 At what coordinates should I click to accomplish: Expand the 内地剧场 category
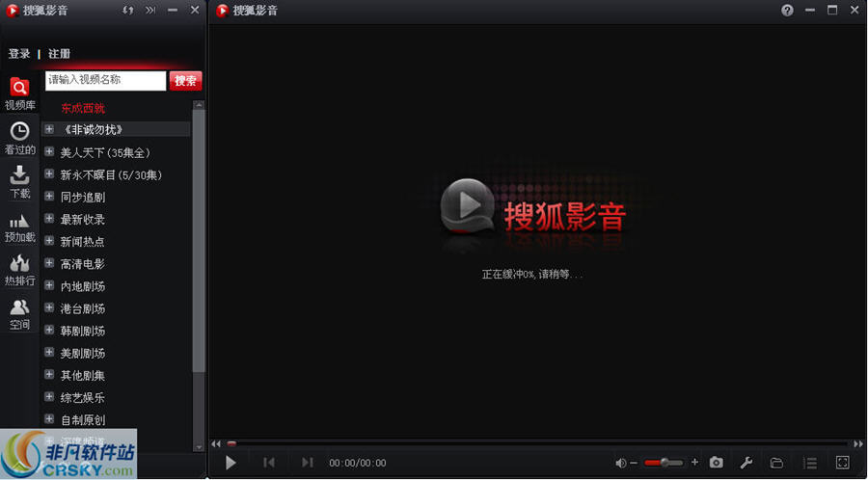(49, 285)
